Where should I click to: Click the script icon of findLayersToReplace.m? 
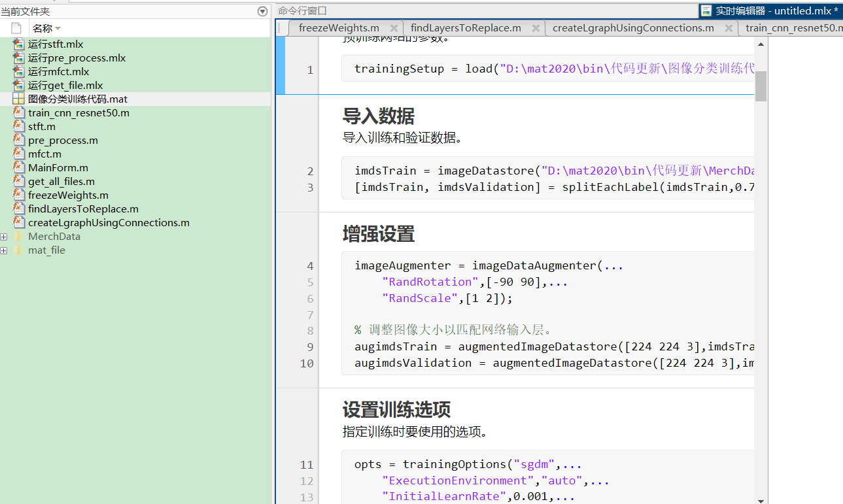click(18, 209)
